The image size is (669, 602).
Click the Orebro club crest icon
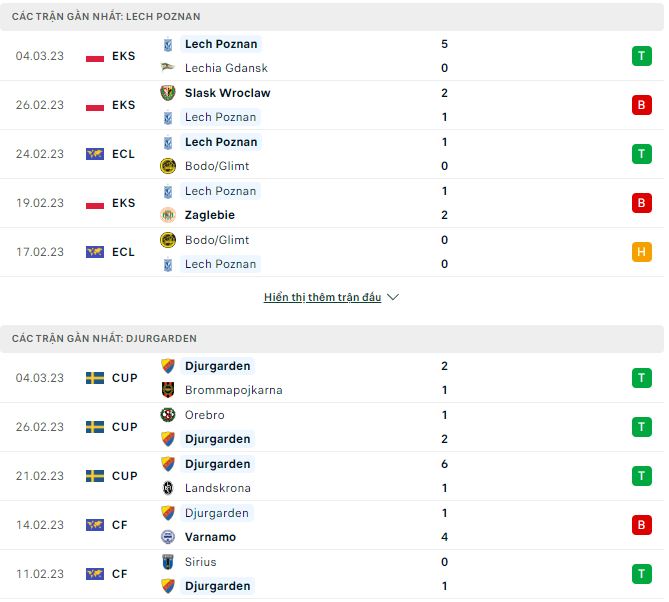click(x=168, y=415)
